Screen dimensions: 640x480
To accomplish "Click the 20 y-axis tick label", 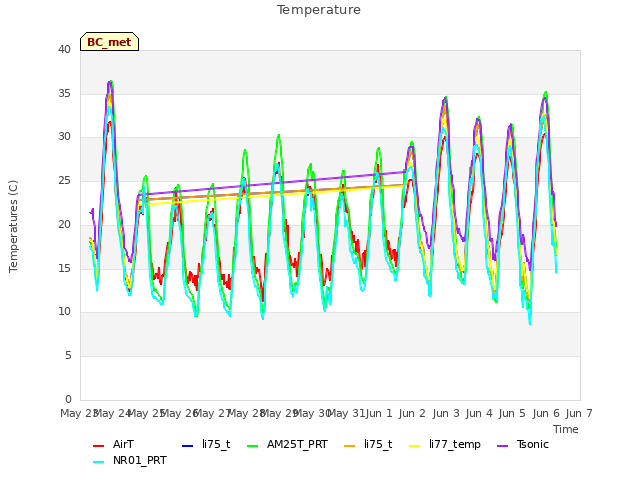I will [64, 224].
